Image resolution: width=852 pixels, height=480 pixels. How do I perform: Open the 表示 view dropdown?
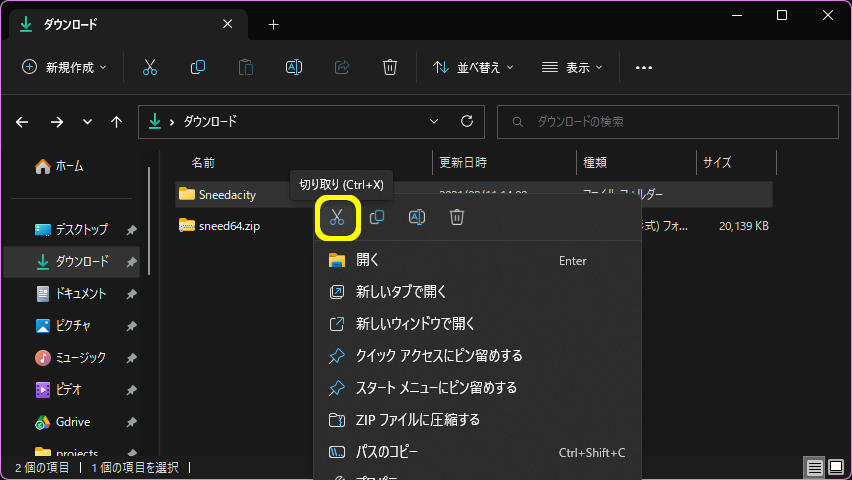[x=572, y=67]
